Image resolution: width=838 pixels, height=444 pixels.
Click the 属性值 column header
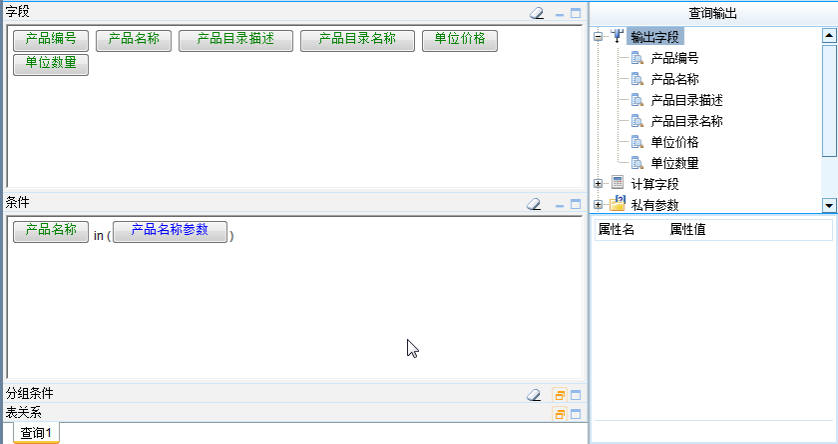click(x=688, y=230)
